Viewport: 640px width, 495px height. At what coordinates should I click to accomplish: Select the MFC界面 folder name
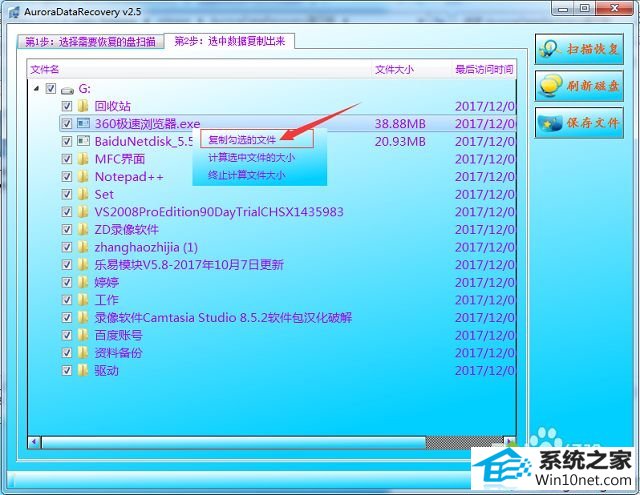pyautogui.click(x=120, y=159)
